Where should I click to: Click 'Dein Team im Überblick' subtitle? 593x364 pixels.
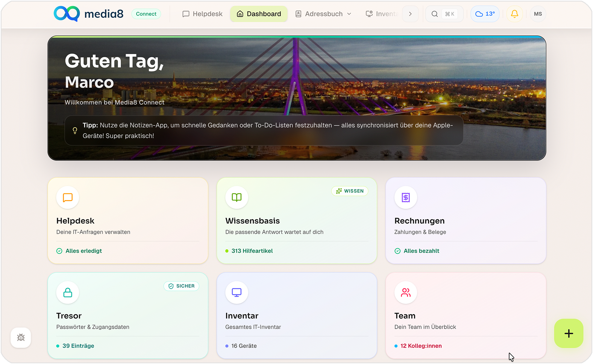click(425, 327)
